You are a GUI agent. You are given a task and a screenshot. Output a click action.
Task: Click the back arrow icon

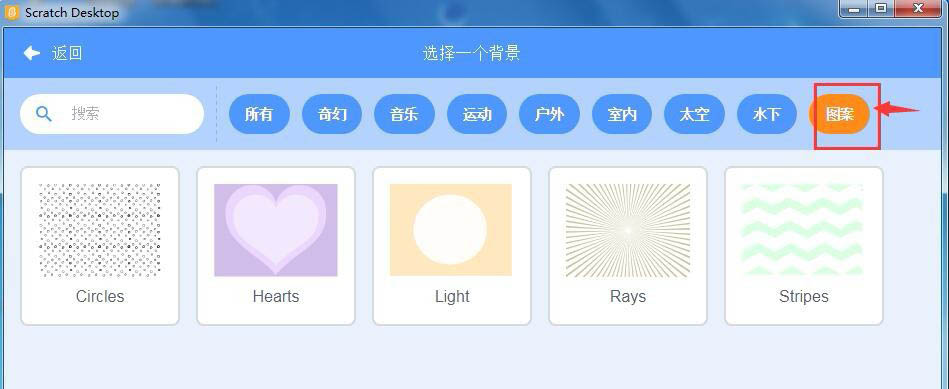tap(31, 53)
